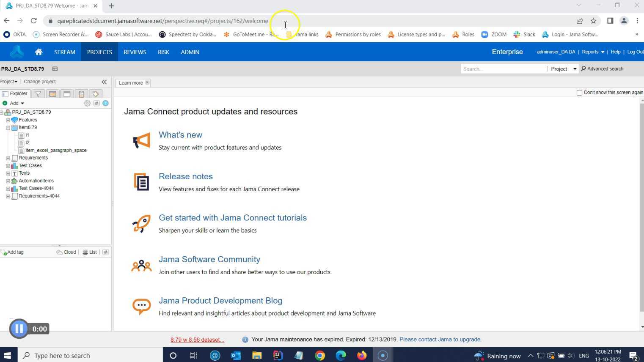Expand the Test Cases tree node
The image size is (644, 362).
8,166
